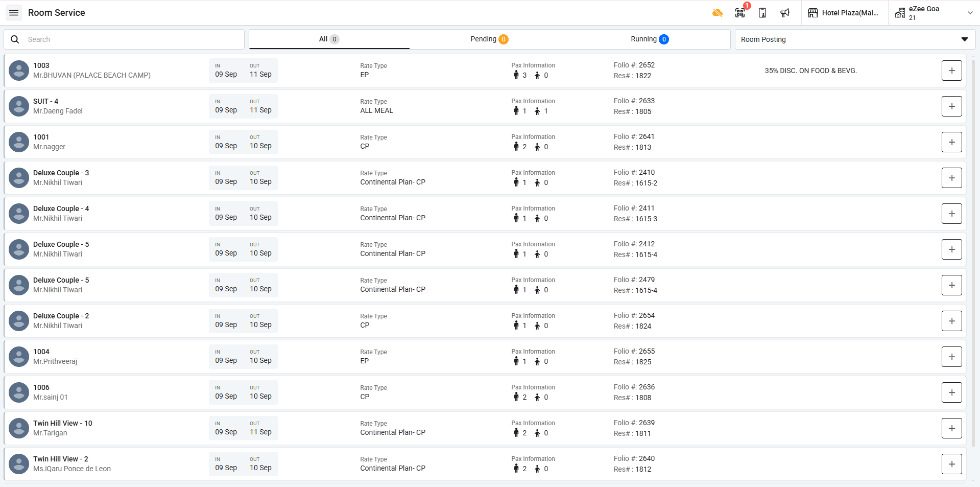
Task: Open the hamburger navigation menu
Action: point(14,13)
